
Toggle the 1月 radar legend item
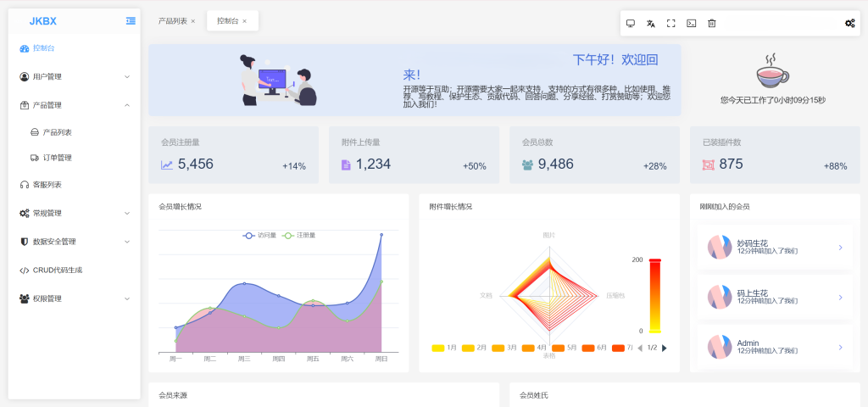click(444, 348)
